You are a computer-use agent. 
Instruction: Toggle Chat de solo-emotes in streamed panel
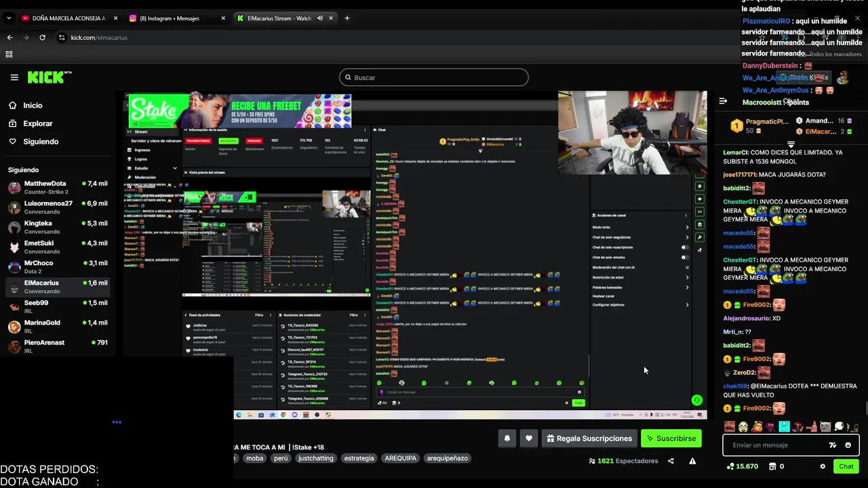pos(684,258)
